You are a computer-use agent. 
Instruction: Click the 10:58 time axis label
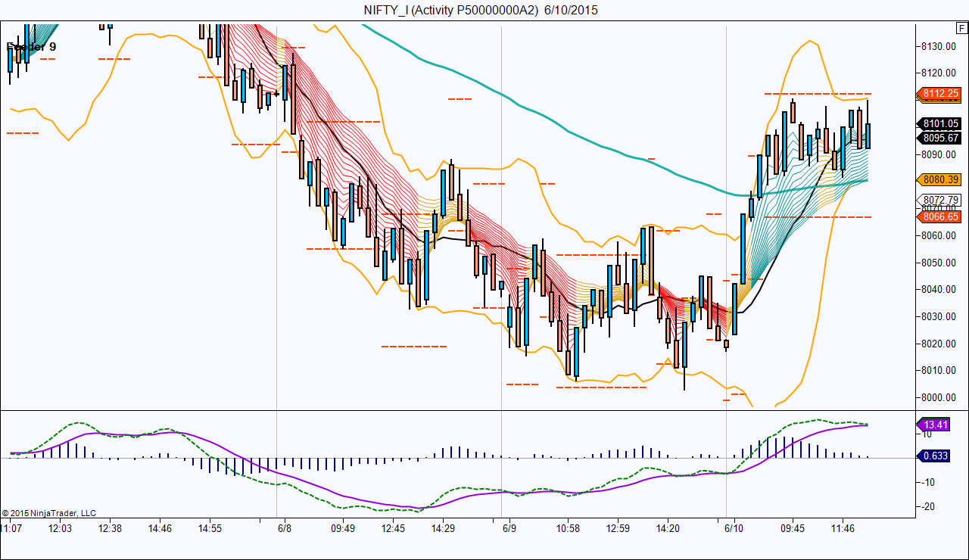568,528
